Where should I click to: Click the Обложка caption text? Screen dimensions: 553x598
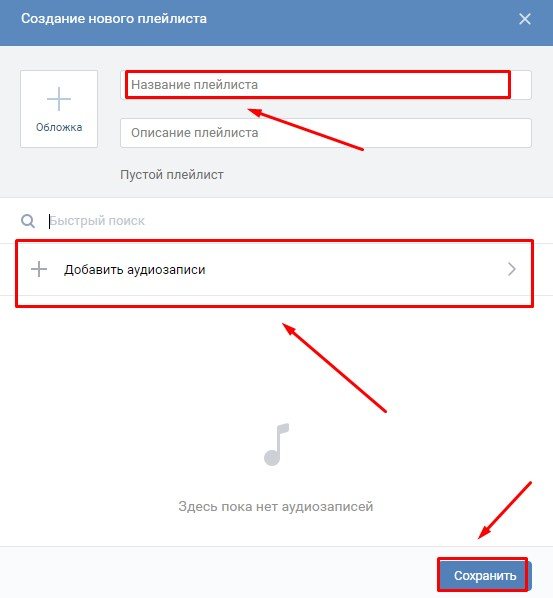tap(59, 127)
